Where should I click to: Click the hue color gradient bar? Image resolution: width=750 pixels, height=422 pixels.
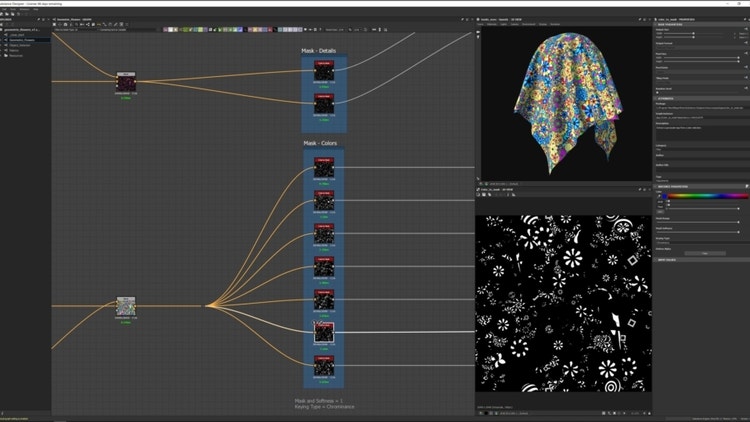tap(706, 196)
